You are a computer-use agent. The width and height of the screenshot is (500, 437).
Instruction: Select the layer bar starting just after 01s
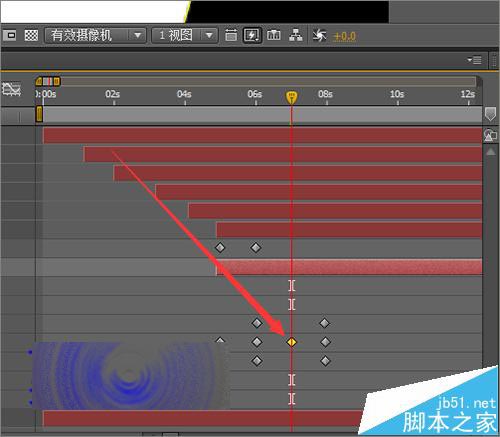pyautogui.click(x=283, y=154)
